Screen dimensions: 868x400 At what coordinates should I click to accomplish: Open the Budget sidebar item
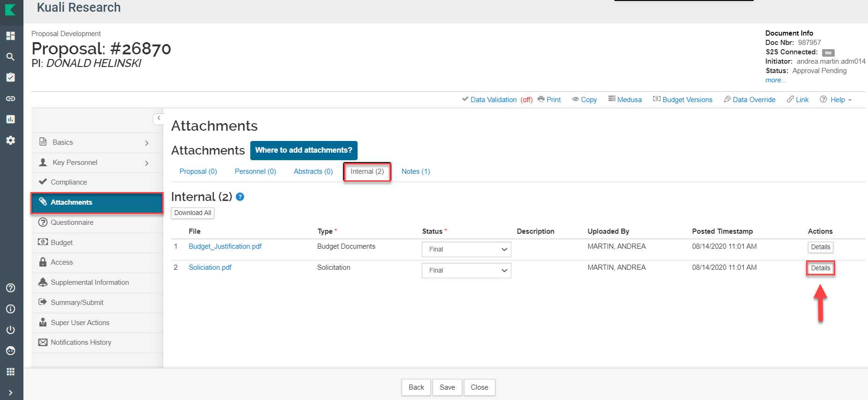click(x=97, y=243)
